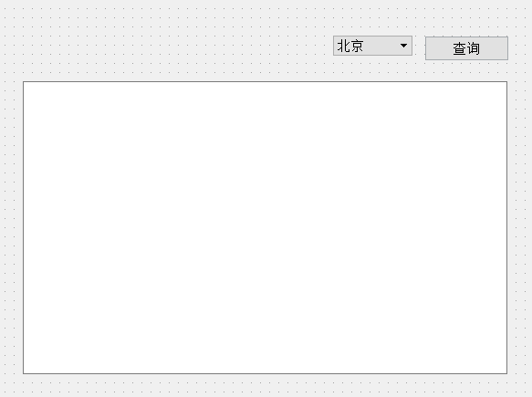Screen dimensions: 532x397
Task: Run the query with the 查询 button
Action: click(x=466, y=48)
